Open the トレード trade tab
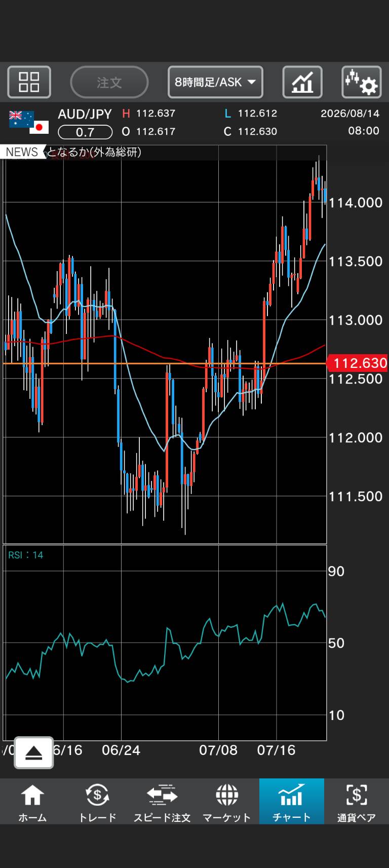Screen dimensions: 389x868 pyautogui.click(x=97, y=802)
